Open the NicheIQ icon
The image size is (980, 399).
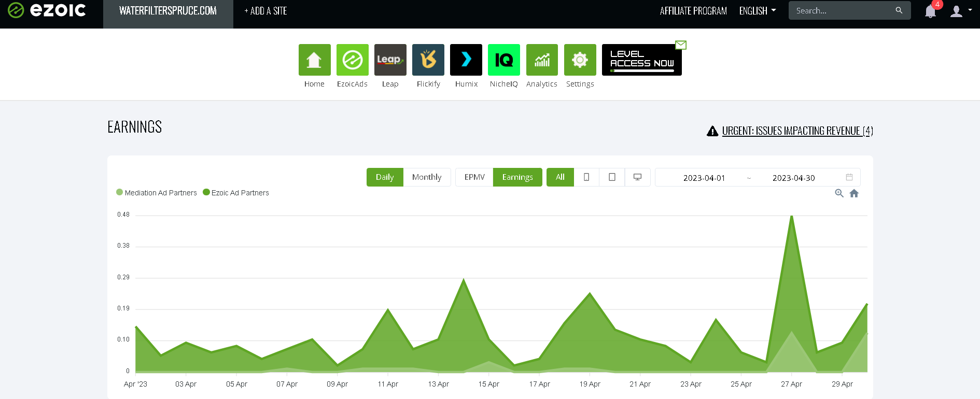tap(503, 60)
